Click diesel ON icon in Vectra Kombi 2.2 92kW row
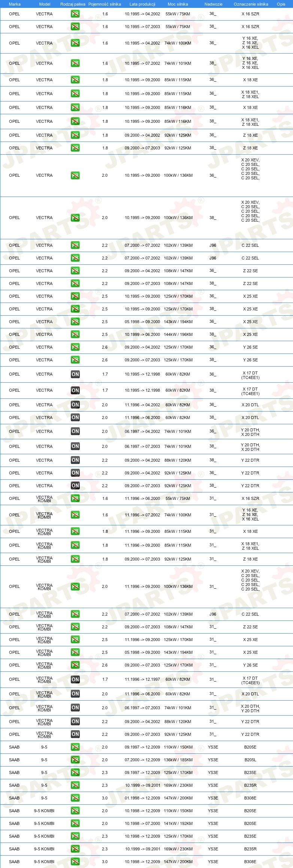Image resolution: width=293 pixels, height=868 pixels. [75, 734]
